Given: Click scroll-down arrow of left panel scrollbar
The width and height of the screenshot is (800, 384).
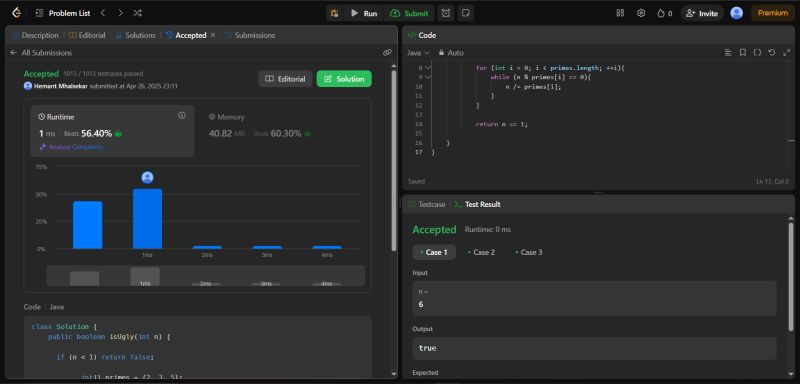Looking at the screenshot, I should point(394,374).
